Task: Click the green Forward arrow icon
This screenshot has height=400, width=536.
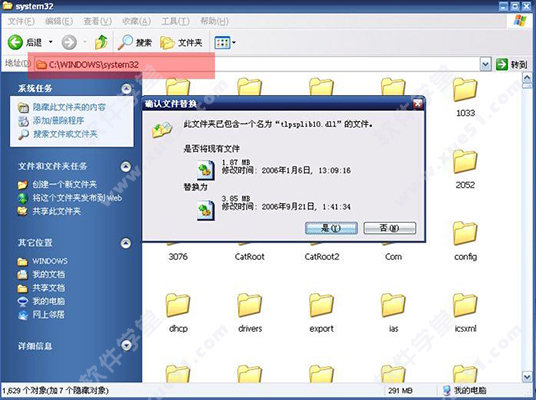Action: pos(69,42)
